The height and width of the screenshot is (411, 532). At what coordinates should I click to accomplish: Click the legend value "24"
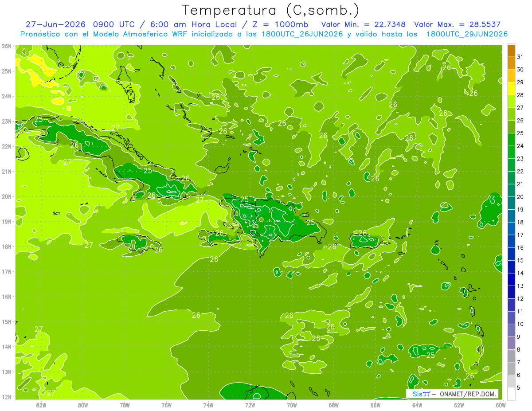[x=520, y=146]
